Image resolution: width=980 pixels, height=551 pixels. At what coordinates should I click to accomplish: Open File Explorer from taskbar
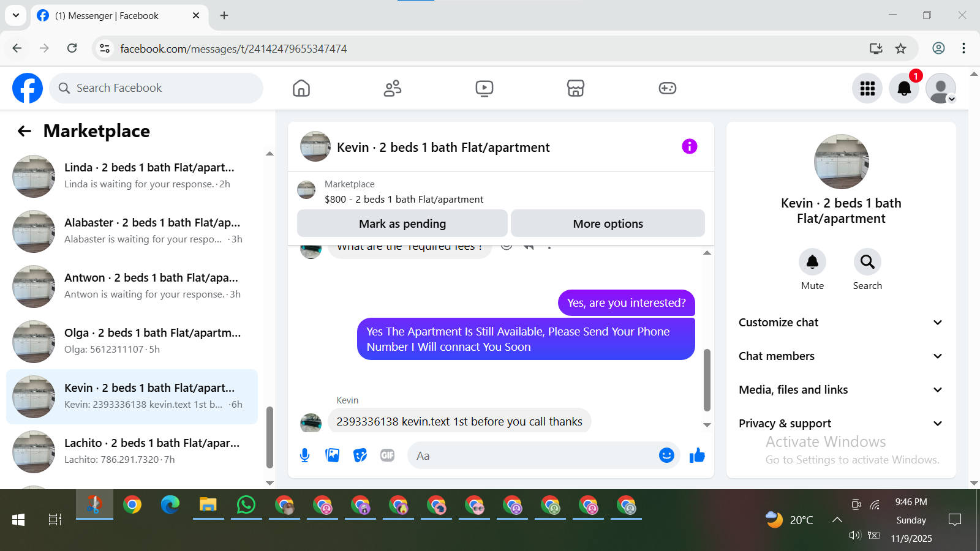[x=208, y=505]
